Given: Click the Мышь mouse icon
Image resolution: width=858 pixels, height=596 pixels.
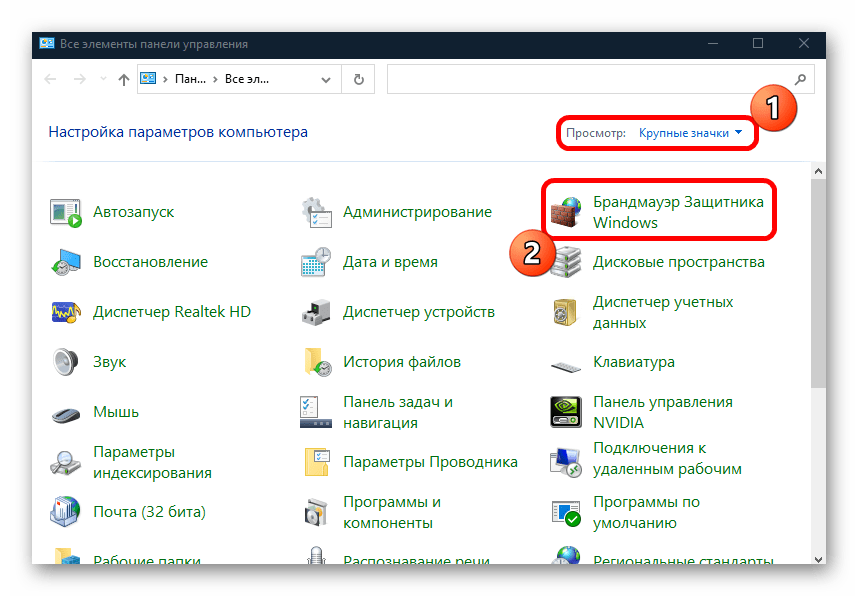Looking at the screenshot, I should 66,415.
